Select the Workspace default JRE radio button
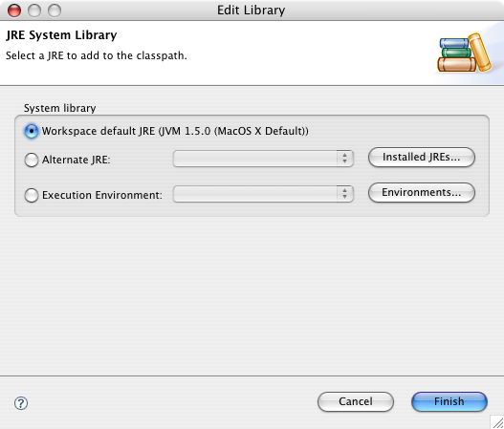504x429 pixels. [x=32, y=131]
